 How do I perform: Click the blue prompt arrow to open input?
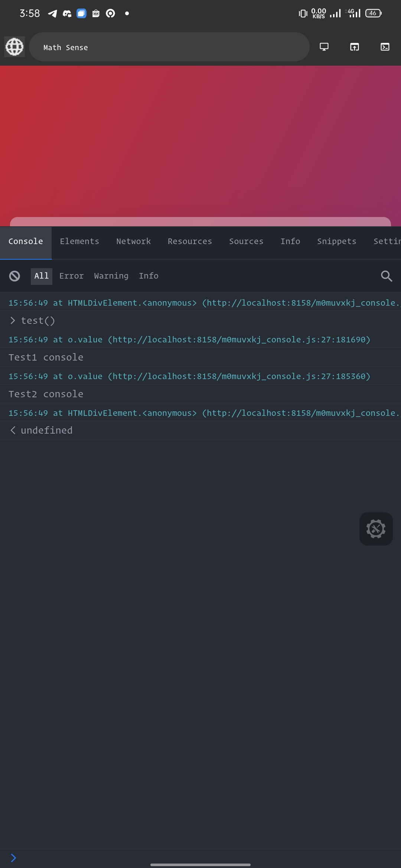pos(14,858)
